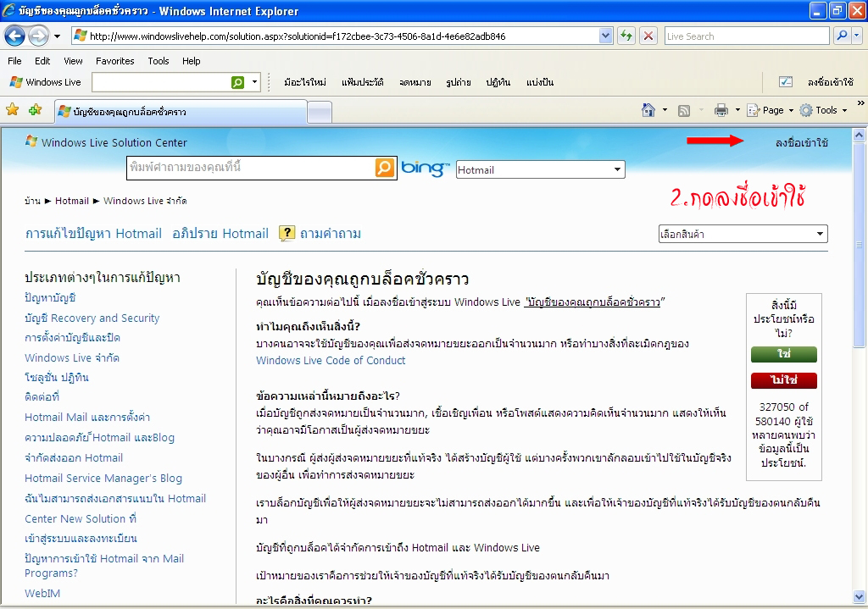Click the browser Back arrow button
868x609 pixels.
coord(15,36)
